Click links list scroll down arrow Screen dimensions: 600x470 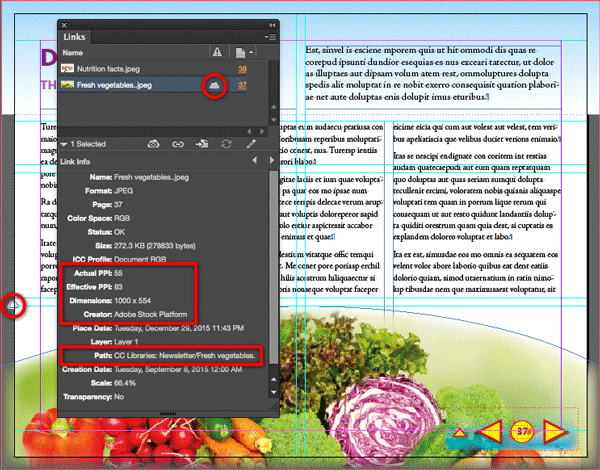point(273,119)
